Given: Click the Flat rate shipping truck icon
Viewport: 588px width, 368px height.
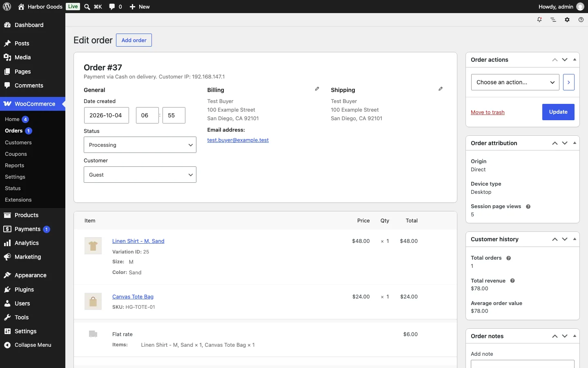Looking at the screenshot, I should point(93,334).
